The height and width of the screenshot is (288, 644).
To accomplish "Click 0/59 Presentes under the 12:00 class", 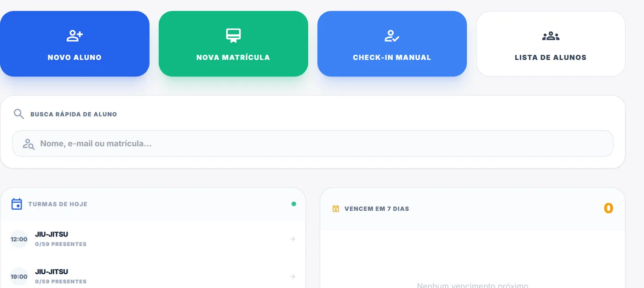I will (61, 244).
